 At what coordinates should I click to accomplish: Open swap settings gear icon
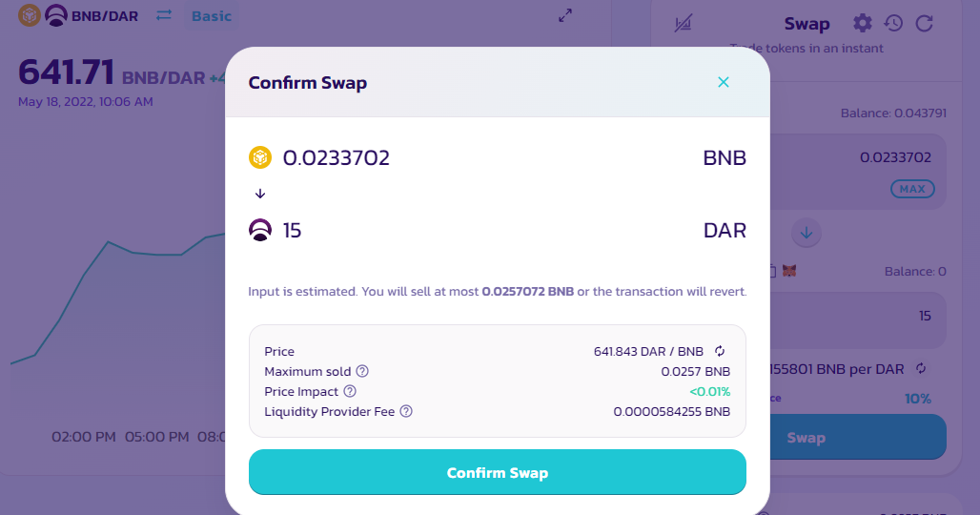(863, 24)
